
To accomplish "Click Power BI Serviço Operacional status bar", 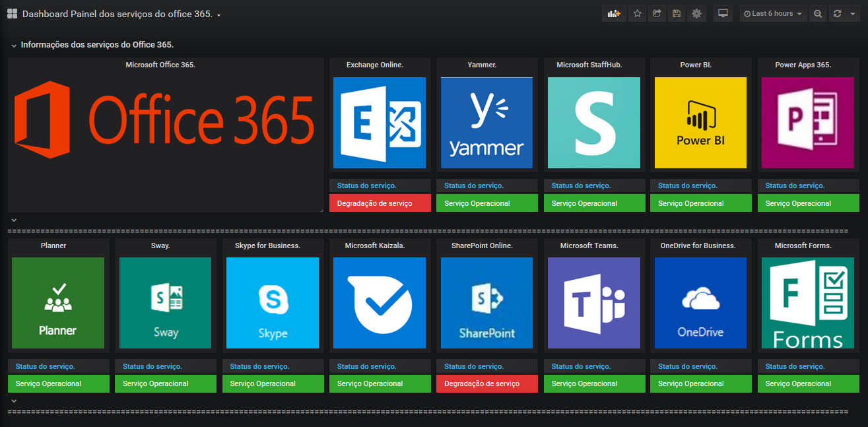I will click(701, 203).
